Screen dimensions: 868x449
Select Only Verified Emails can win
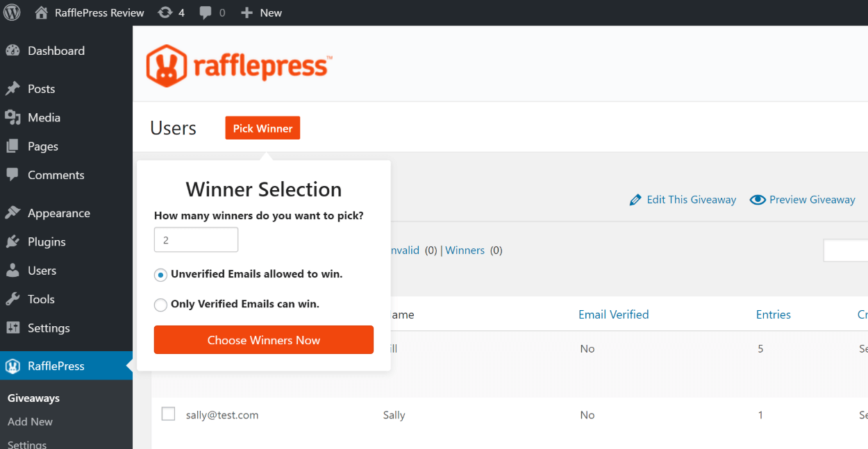pyautogui.click(x=160, y=305)
